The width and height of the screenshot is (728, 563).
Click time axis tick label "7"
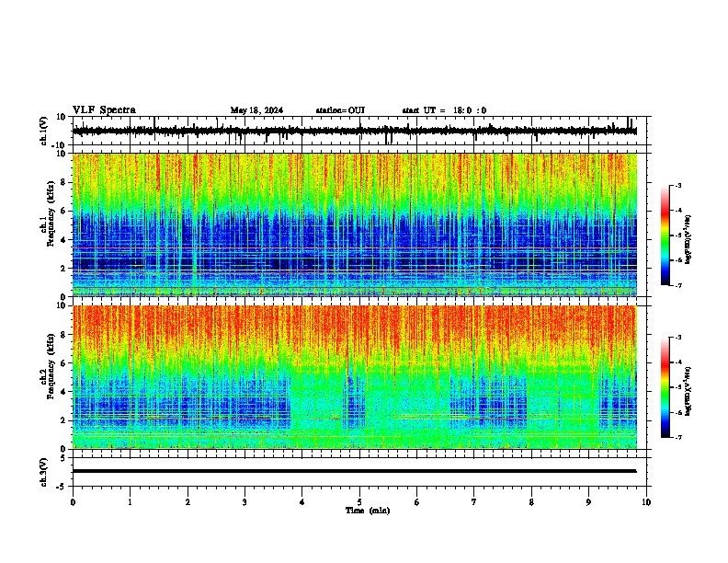(x=474, y=502)
